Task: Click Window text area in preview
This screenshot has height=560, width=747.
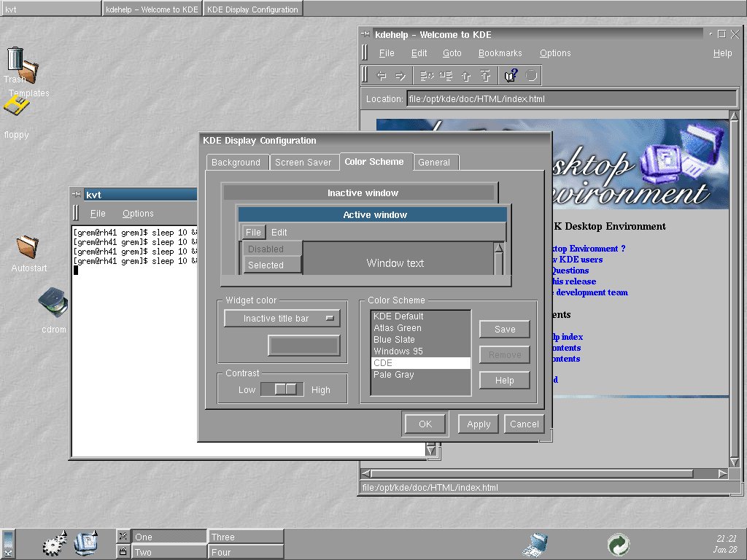Action: pos(395,262)
